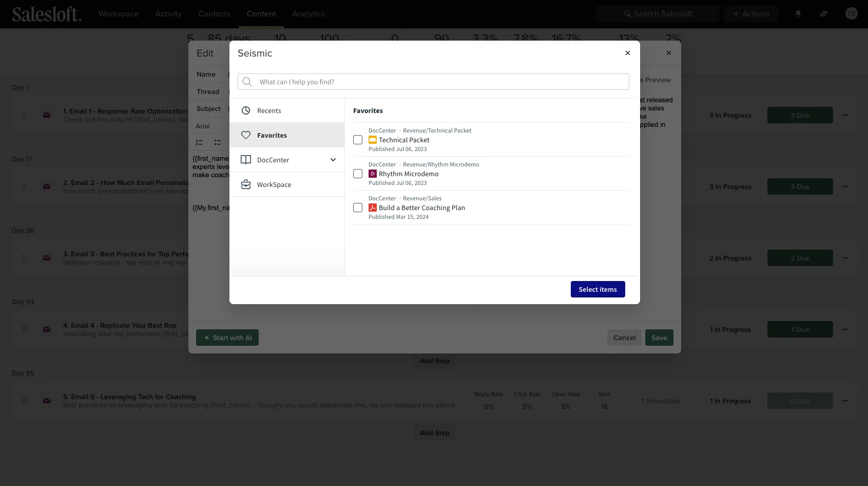Click the DocCenter book icon

pos(246,160)
